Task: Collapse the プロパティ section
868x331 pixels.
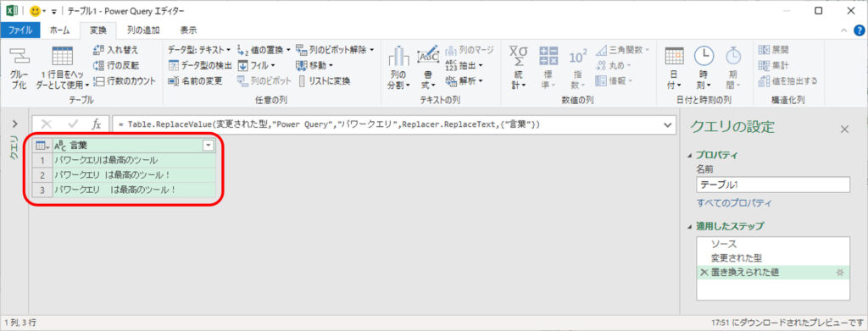Action: (690, 155)
